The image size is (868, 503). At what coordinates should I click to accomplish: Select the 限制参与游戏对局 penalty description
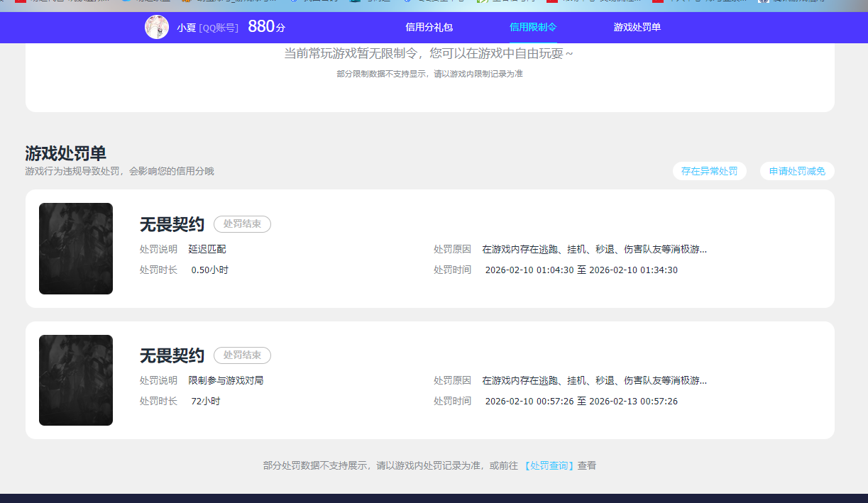(226, 380)
